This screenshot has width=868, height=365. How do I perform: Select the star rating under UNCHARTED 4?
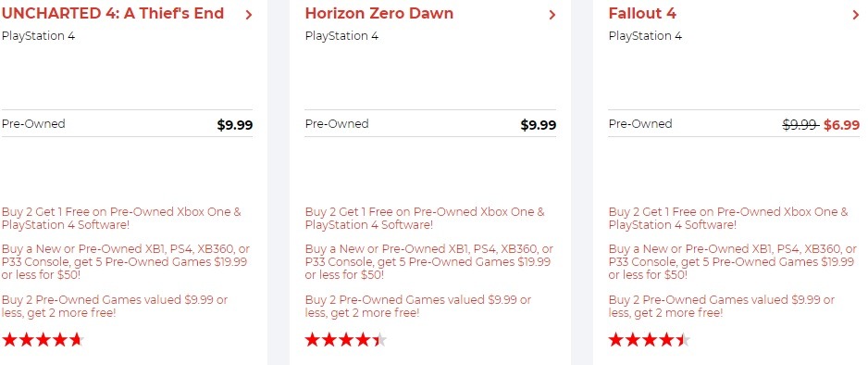click(43, 339)
